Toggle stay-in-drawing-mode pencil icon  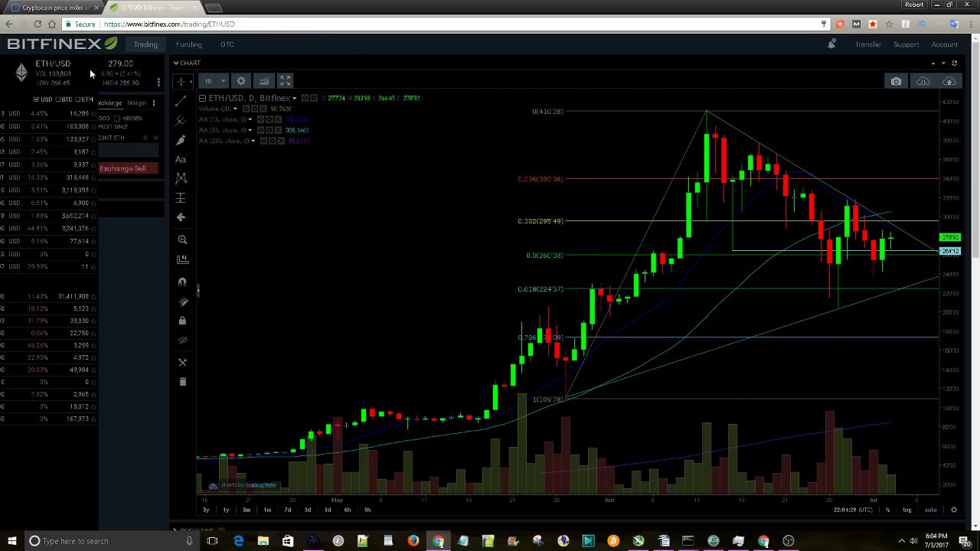coord(182,302)
